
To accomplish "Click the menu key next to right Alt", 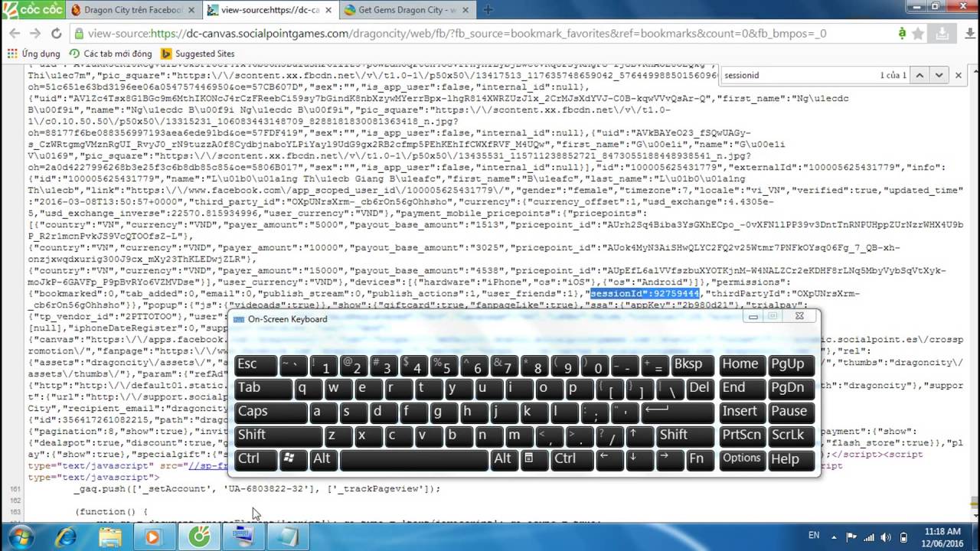I will 532,459.
